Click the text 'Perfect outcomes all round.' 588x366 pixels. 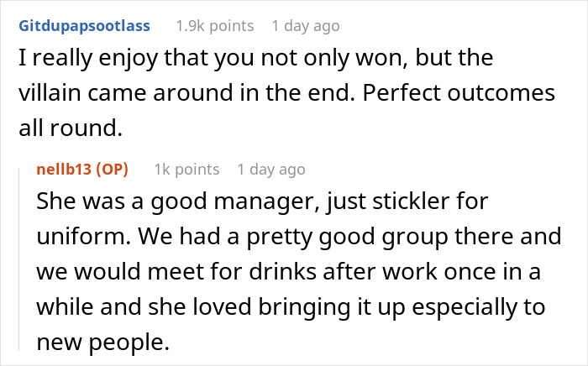[x=287, y=111]
